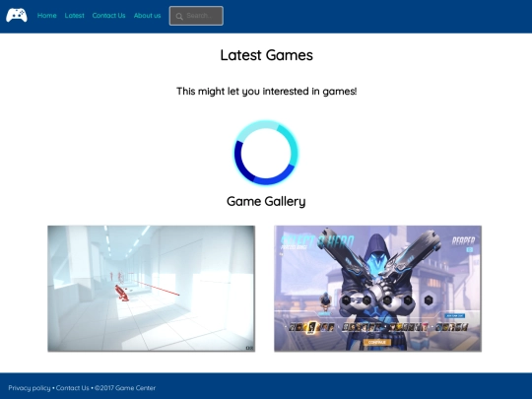Open Contact Us in the navbar
The width and height of the screenshot is (532, 399).
click(108, 16)
